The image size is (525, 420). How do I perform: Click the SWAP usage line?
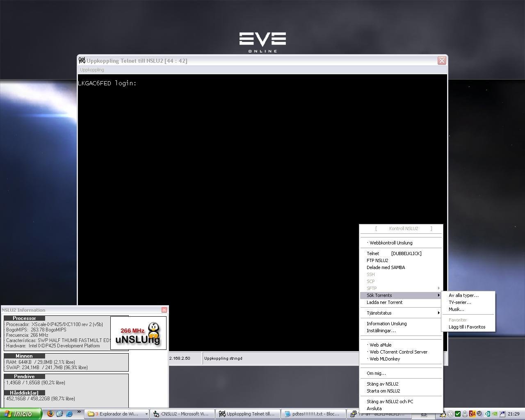[x=47, y=367]
